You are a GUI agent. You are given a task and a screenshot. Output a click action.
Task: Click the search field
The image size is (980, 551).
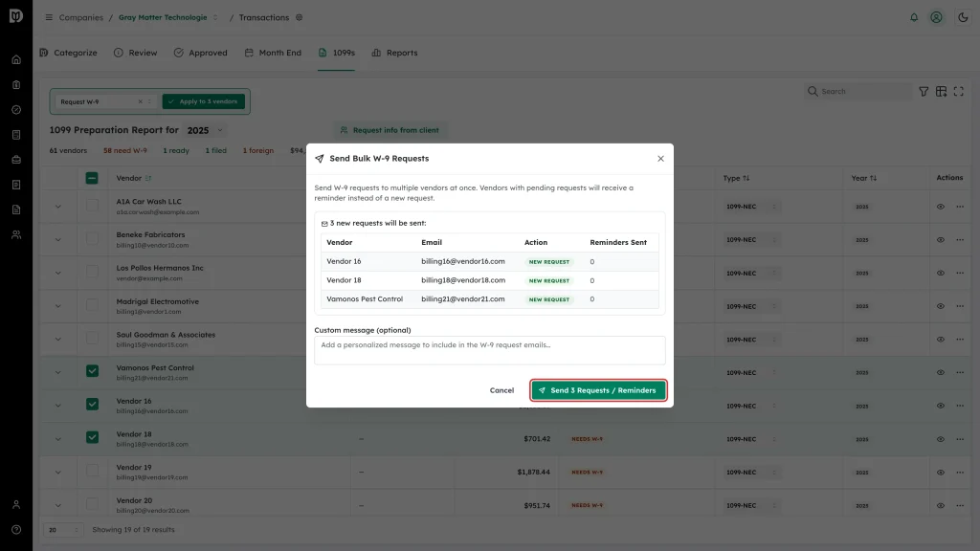857,91
